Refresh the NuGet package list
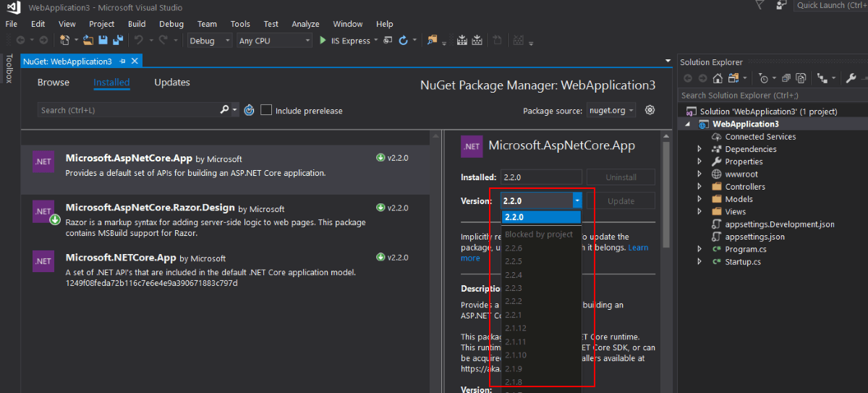This screenshot has height=393, width=868. [x=249, y=111]
